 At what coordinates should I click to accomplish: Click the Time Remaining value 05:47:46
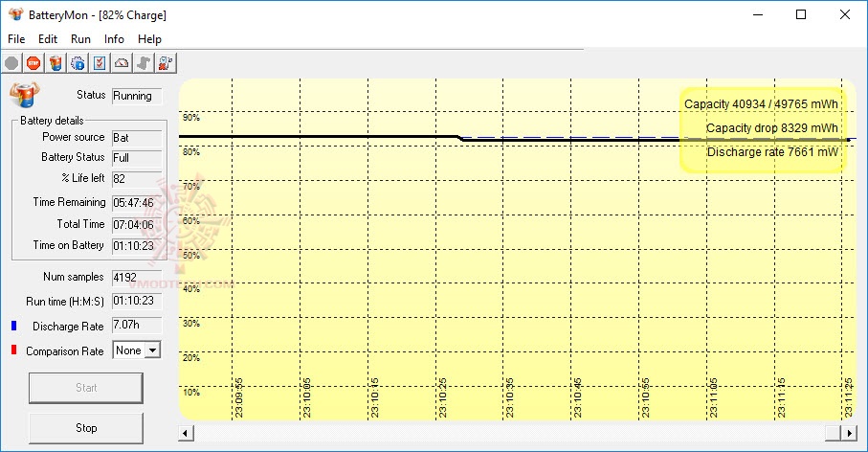click(x=137, y=203)
